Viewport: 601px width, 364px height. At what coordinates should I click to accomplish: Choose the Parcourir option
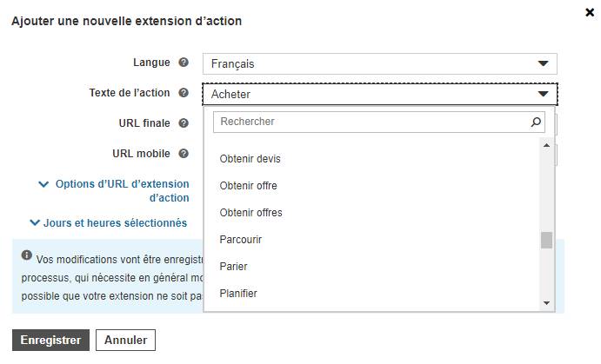(241, 240)
